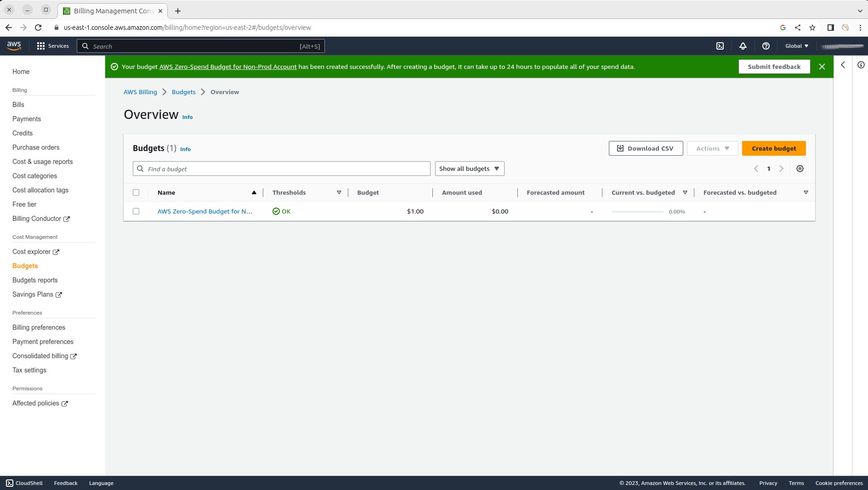Go back in browser history

tap(9, 28)
